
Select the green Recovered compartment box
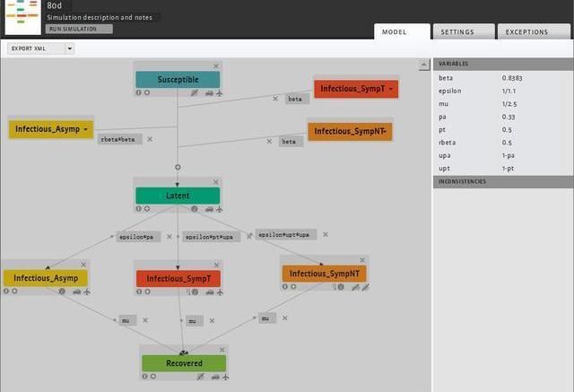click(183, 363)
